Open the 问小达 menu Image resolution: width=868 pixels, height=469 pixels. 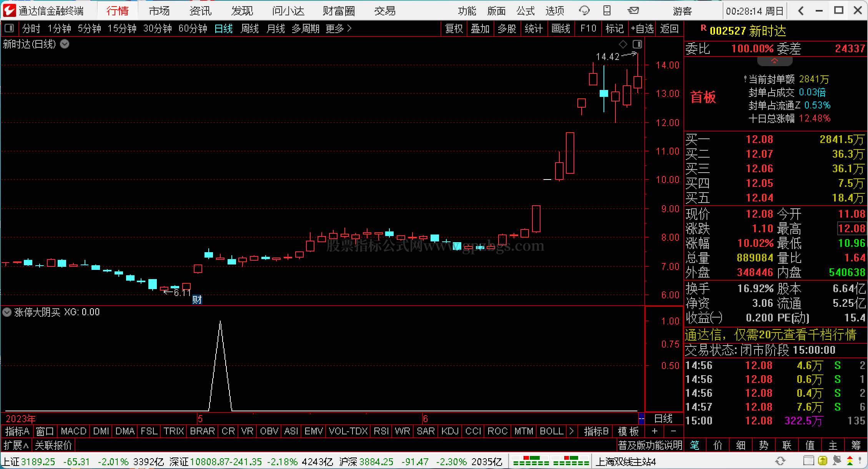point(288,11)
